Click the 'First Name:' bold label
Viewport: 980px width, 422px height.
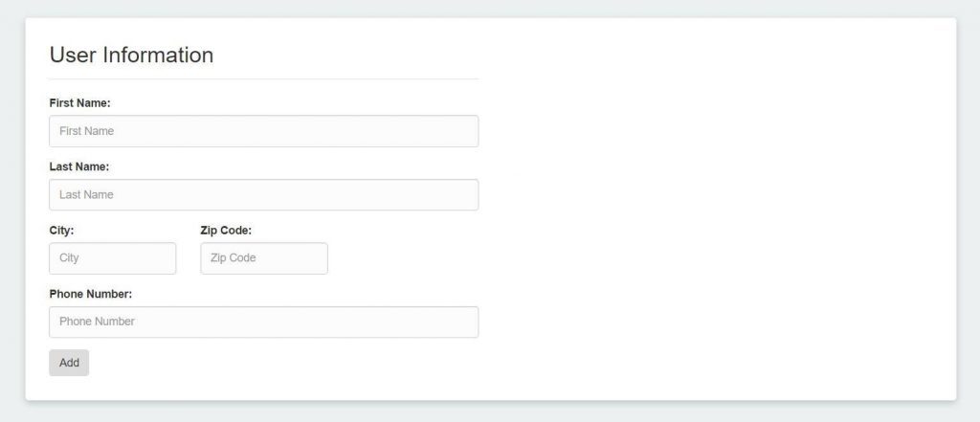(x=80, y=102)
